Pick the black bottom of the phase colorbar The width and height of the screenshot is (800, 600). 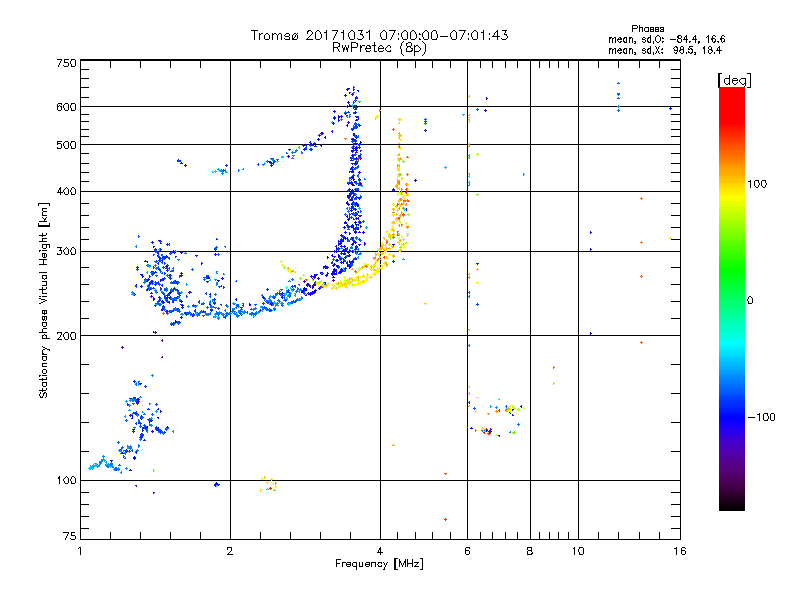[732, 503]
